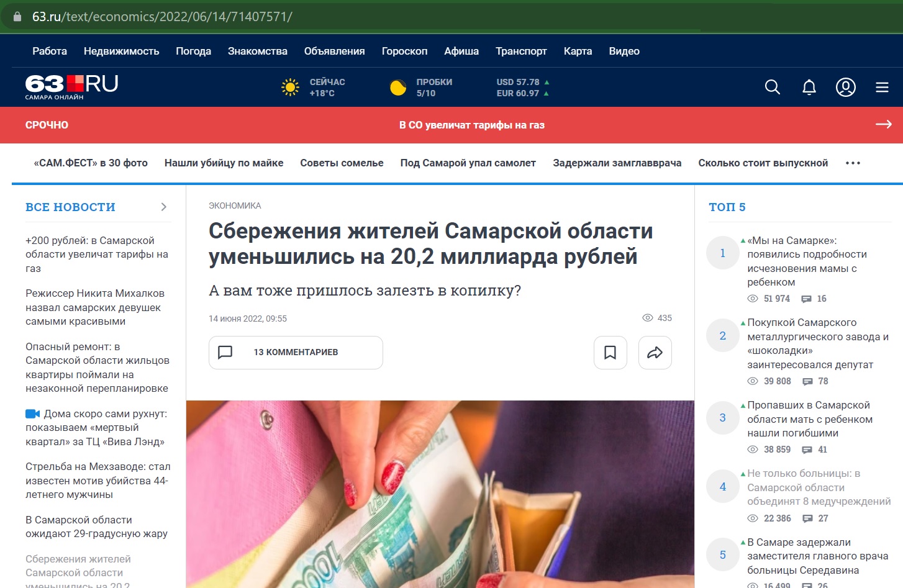Viewport: 903px width, 588px height.
Task: Open the Недвижимость menu item
Action: pyautogui.click(x=121, y=51)
